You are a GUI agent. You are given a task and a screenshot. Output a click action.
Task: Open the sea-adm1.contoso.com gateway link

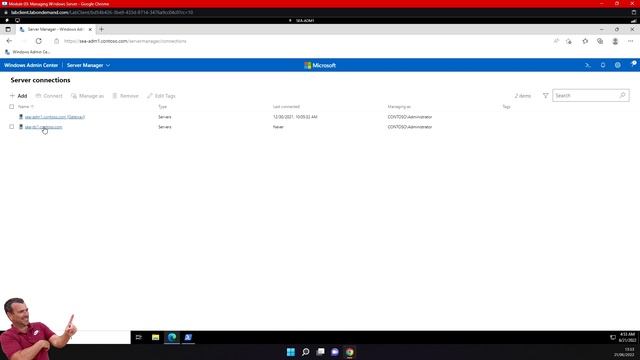55,117
